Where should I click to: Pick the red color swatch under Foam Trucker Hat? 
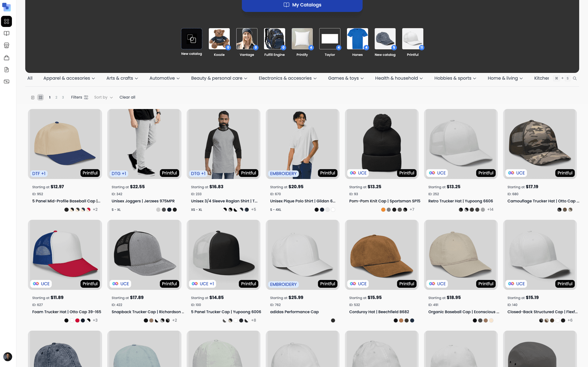pyautogui.click(x=77, y=320)
